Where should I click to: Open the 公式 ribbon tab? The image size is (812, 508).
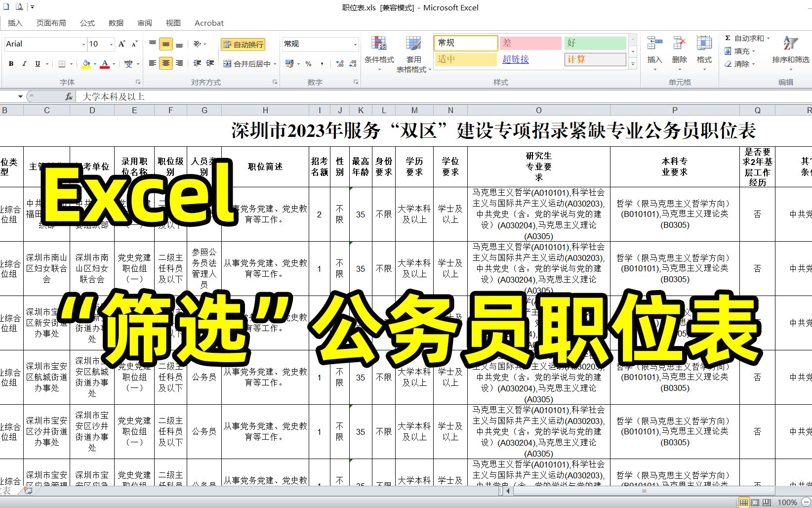click(x=87, y=23)
